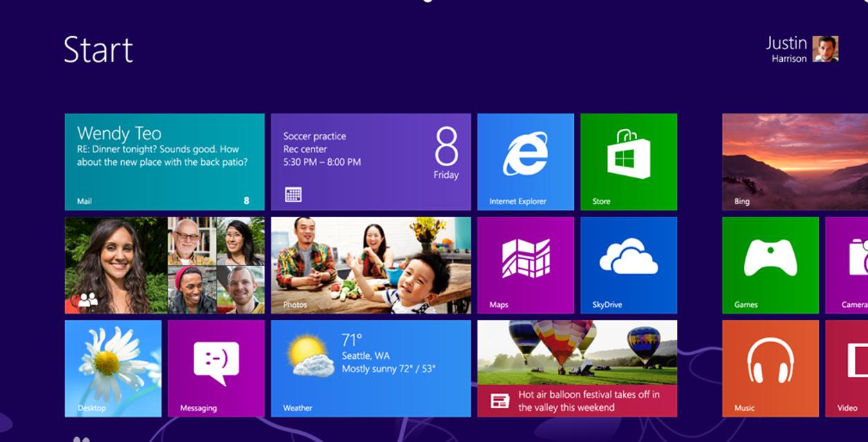
Task: Click the 'Start' heading
Action: coord(98,50)
